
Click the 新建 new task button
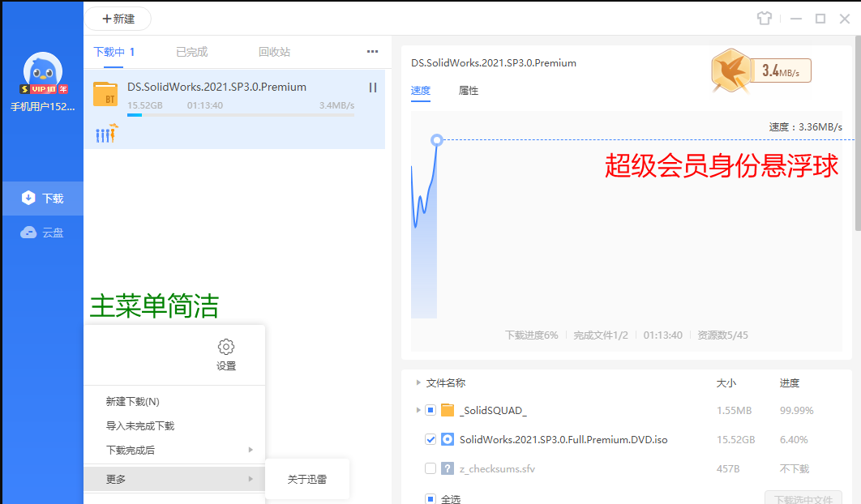click(x=118, y=19)
